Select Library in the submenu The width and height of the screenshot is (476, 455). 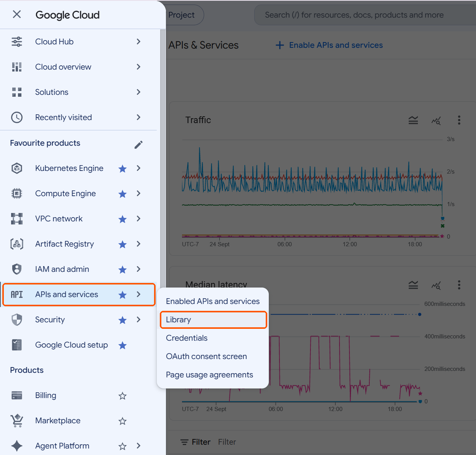pos(213,320)
